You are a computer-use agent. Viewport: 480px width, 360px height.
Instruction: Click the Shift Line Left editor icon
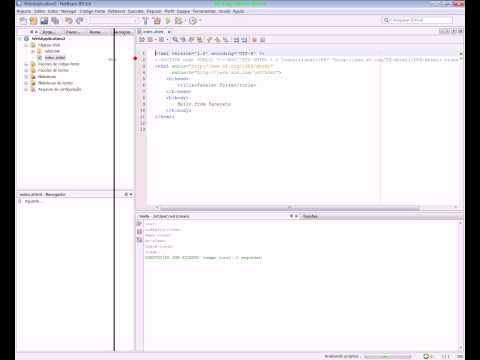coord(236,40)
